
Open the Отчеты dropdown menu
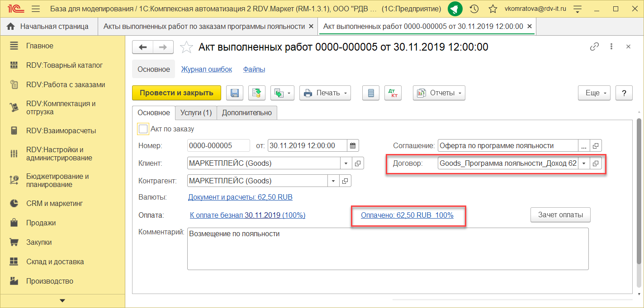click(x=439, y=93)
